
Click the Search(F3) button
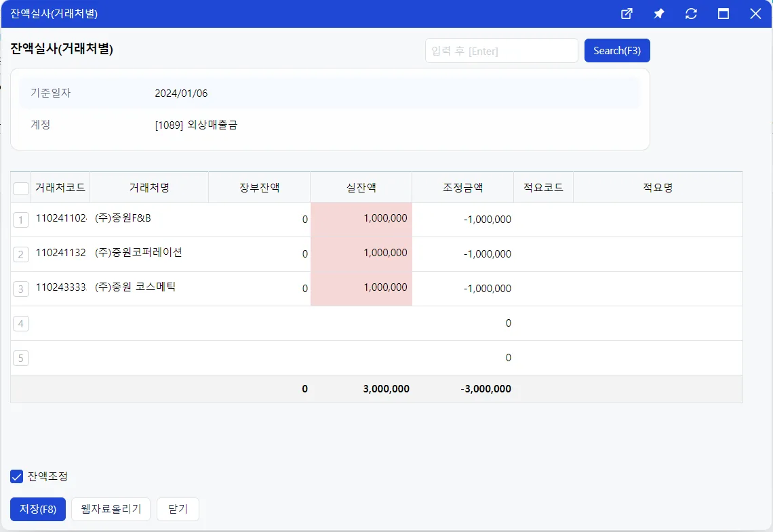click(x=617, y=51)
